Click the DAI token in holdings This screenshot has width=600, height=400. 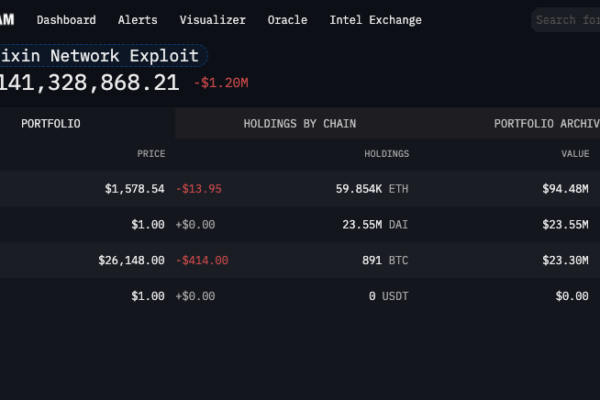[x=398, y=225]
